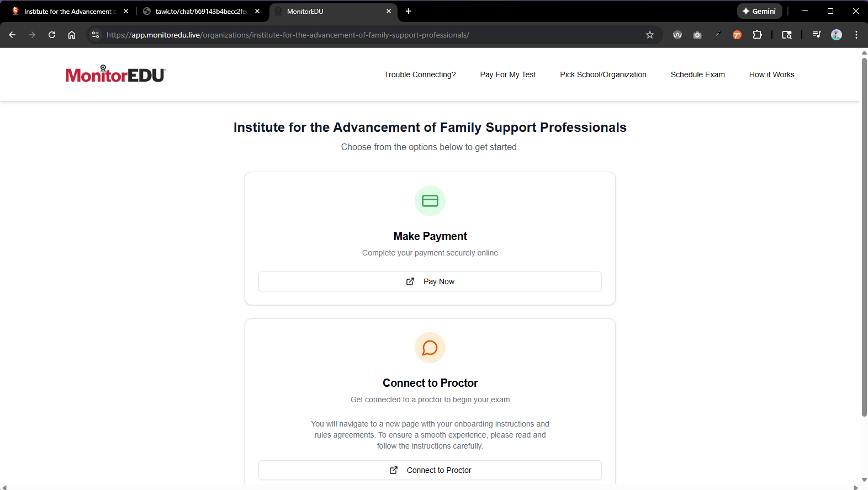Click the Pay Now button

430,281
